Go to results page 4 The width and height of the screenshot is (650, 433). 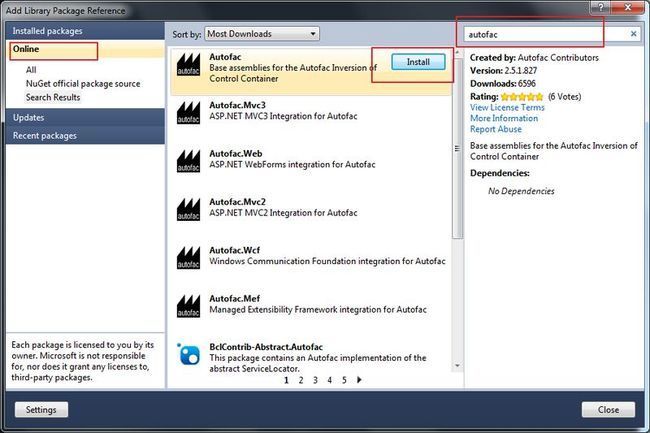330,380
